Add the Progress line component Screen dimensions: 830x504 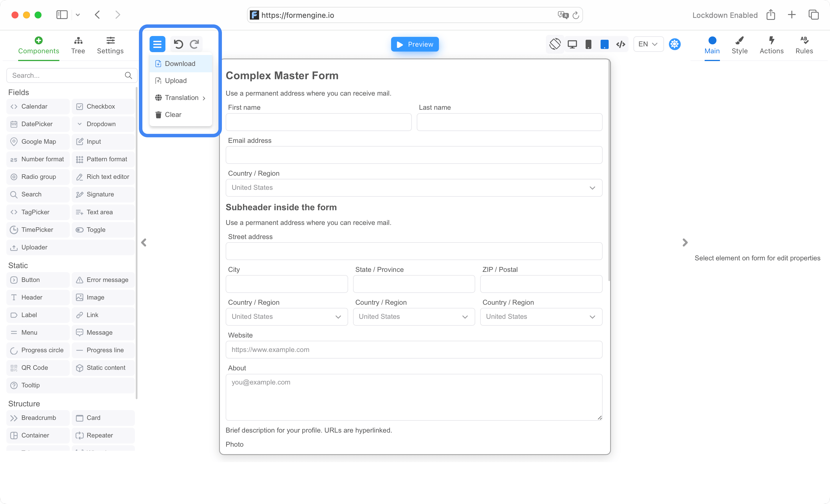pyautogui.click(x=103, y=350)
